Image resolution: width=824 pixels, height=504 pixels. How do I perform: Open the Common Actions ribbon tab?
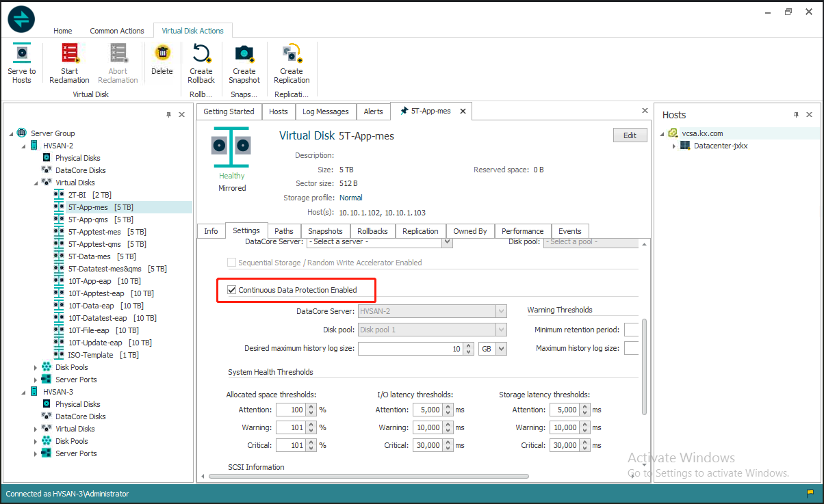point(117,31)
